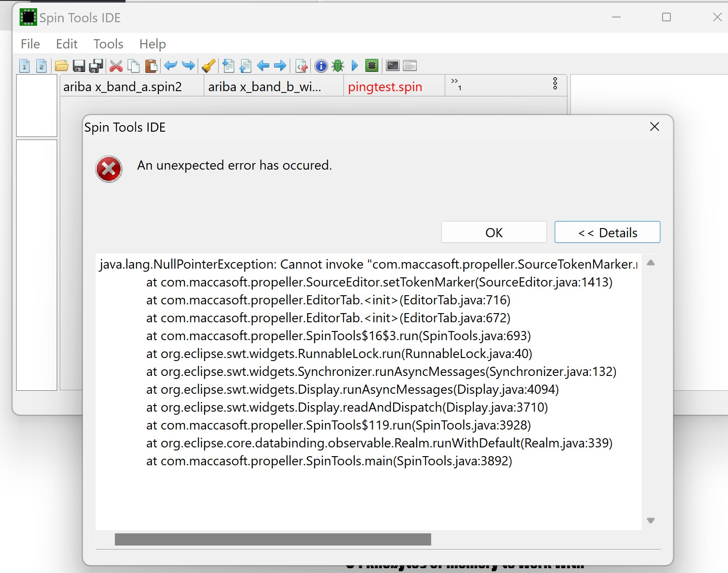This screenshot has width=728, height=573.
Task: Open the Edit menu
Action: (67, 44)
